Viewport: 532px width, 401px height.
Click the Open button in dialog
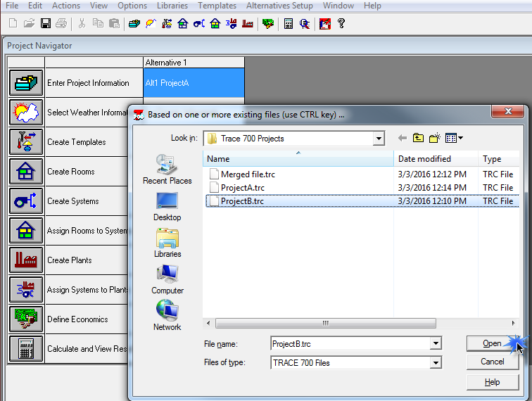point(493,344)
